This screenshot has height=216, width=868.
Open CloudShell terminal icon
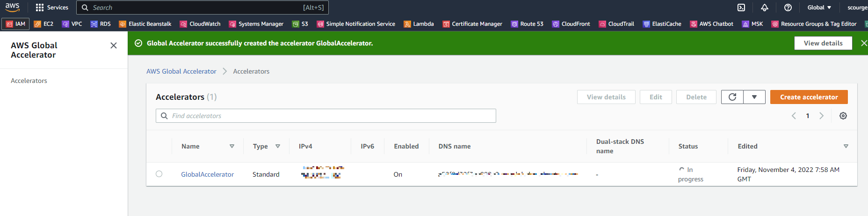741,7
